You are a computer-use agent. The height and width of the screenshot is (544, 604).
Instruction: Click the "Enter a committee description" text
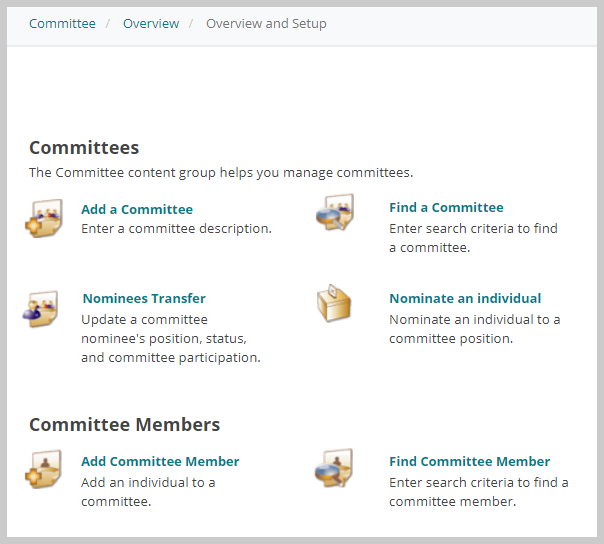(x=176, y=228)
